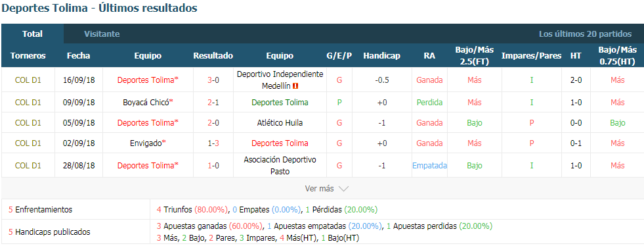Expand the Ver más chevron arrow

coord(344,189)
